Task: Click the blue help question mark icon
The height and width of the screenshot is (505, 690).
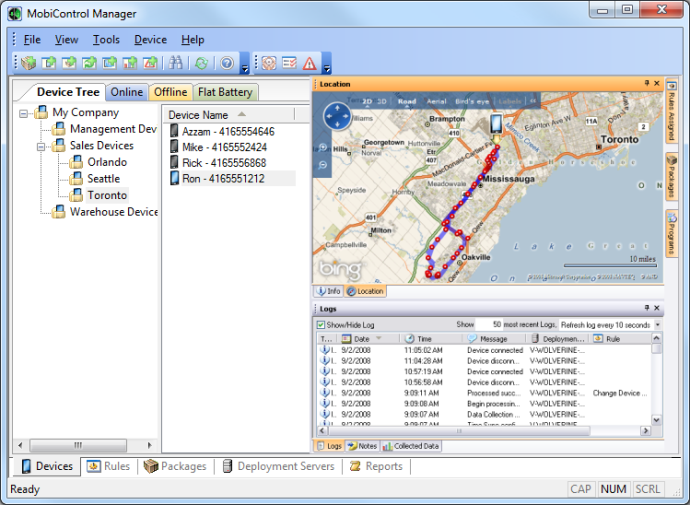Action: tap(227, 63)
